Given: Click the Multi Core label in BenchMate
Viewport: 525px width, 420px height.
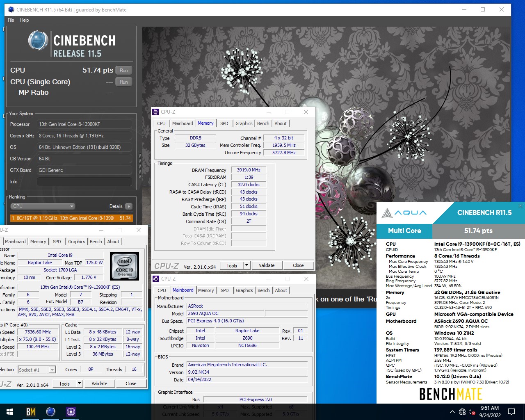Looking at the screenshot, I should (x=404, y=231).
